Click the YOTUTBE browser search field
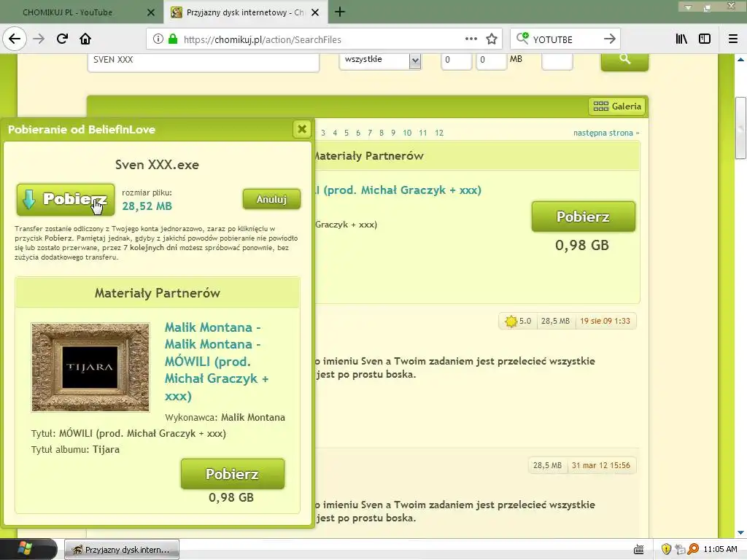 [x=565, y=39]
